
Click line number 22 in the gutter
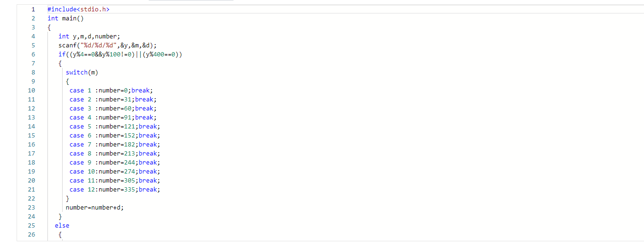(x=31, y=198)
